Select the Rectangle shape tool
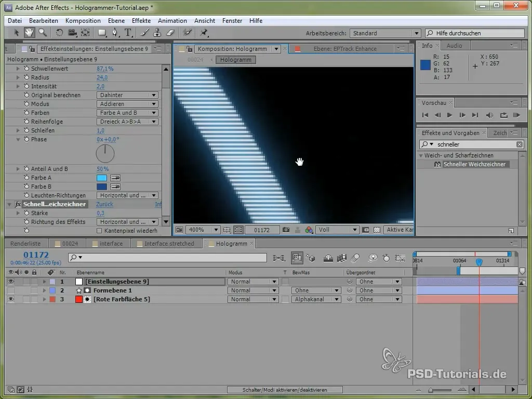This screenshot has width=532, height=399. pos(102,33)
